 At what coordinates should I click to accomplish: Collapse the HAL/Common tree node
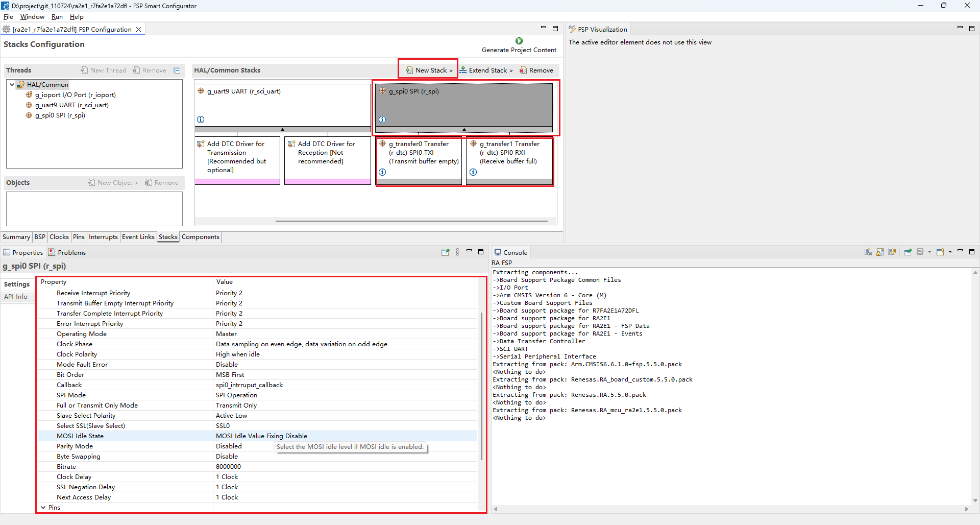(12, 85)
